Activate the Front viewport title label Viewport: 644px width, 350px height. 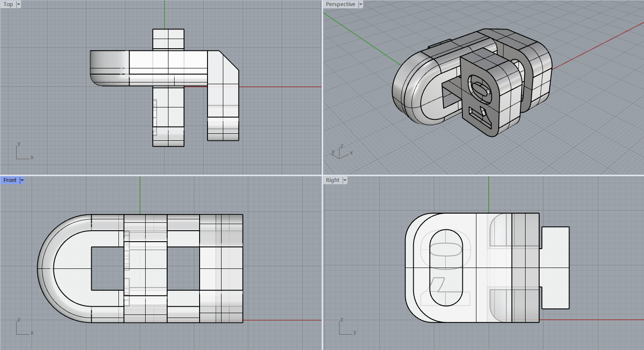(x=10, y=180)
